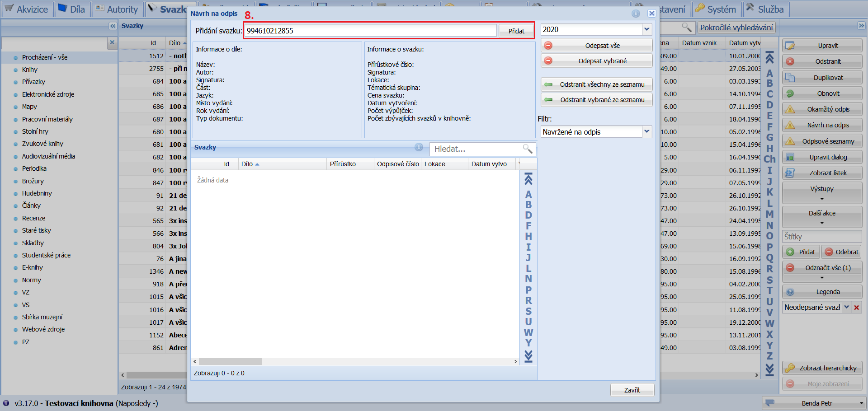This screenshot has width=868, height=411.
Task: Click Obnovit with the green refresh icon
Action: [822, 93]
